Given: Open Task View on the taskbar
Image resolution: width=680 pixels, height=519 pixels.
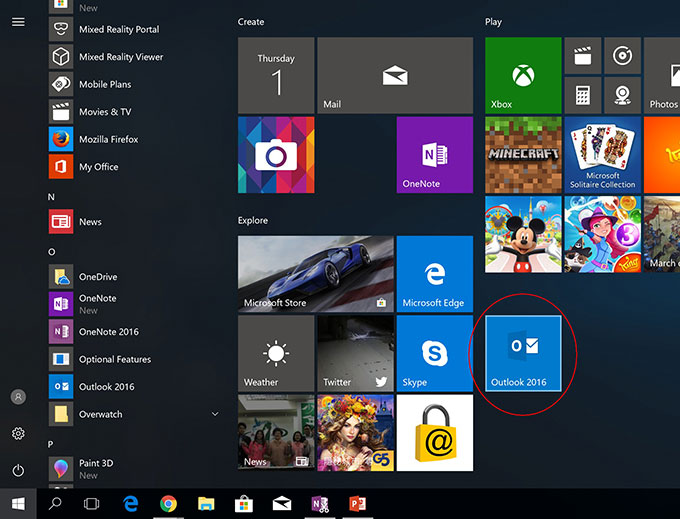Looking at the screenshot, I should click(92, 503).
